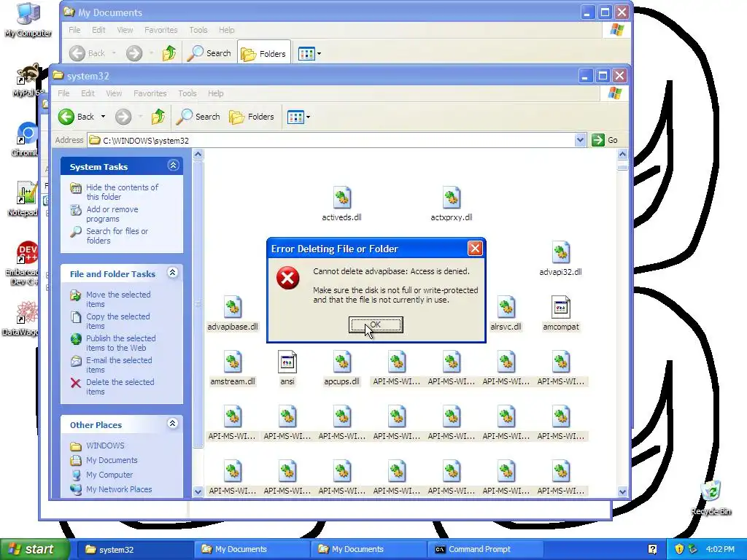Open Favorites menu in My Documents window

pos(161,30)
